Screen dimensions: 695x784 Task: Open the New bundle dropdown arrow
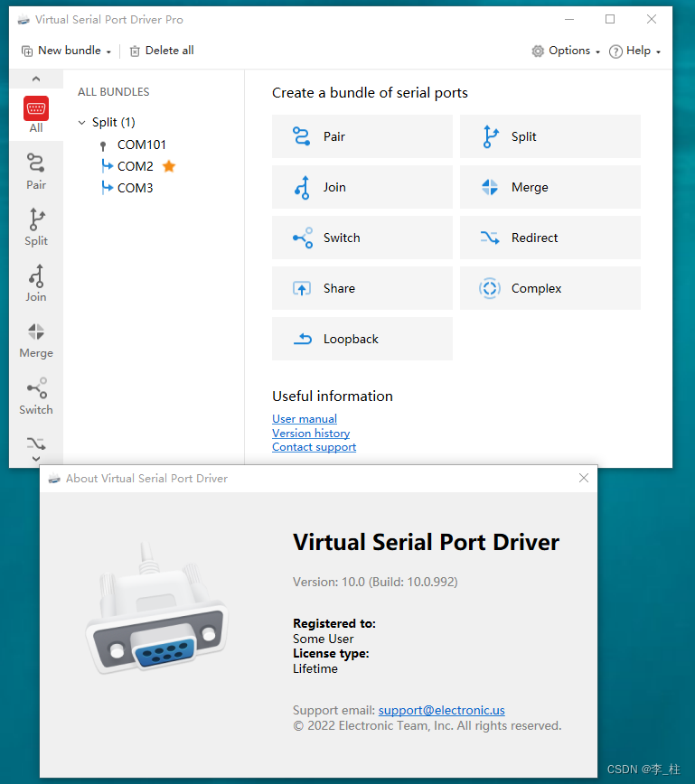click(x=108, y=52)
